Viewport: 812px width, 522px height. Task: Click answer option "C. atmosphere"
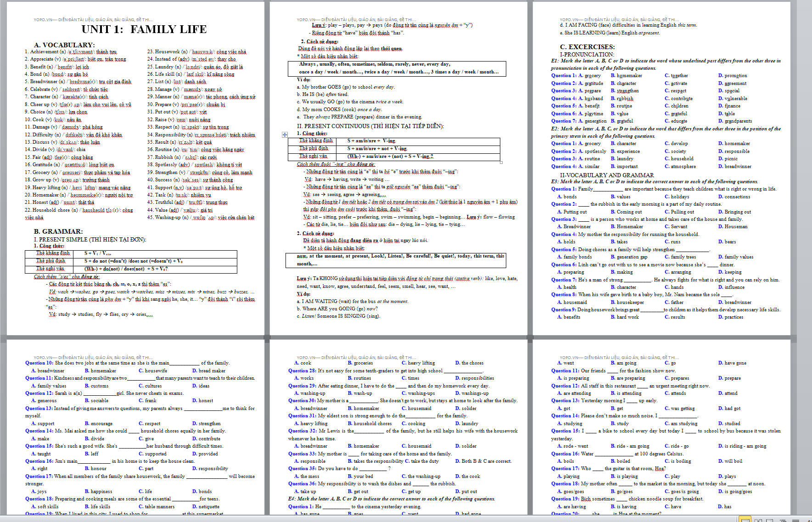[680, 166]
